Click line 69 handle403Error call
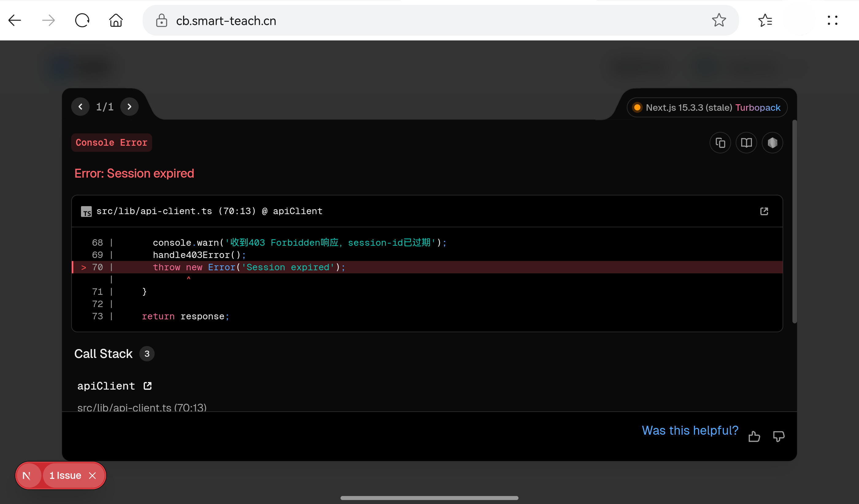This screenshot has height=504, width=859. coord(199,255)
